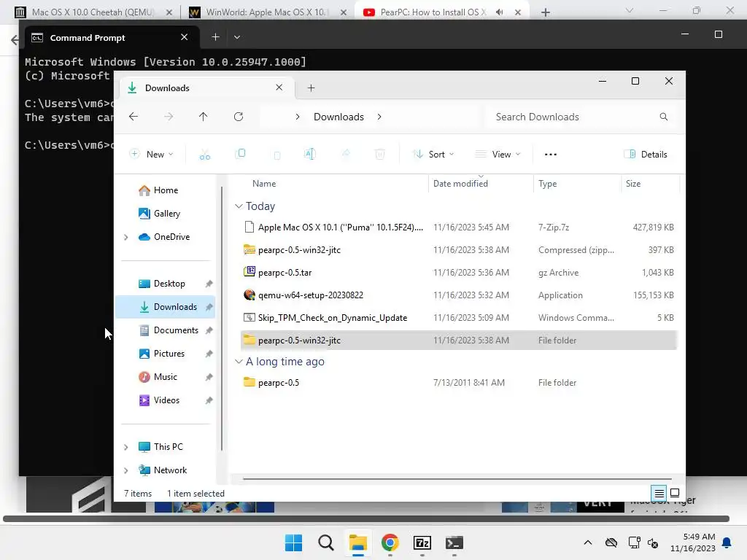Click the Cut scissors icon in Explorer toolbar
This screenshot has width=747, height=560.
point(205,155)
